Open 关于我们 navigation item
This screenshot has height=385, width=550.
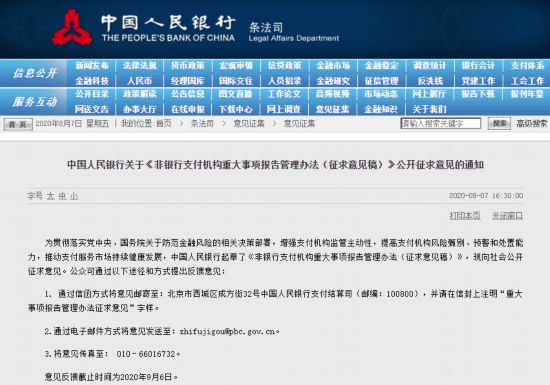pyautogui.click(x=429, y=109)
